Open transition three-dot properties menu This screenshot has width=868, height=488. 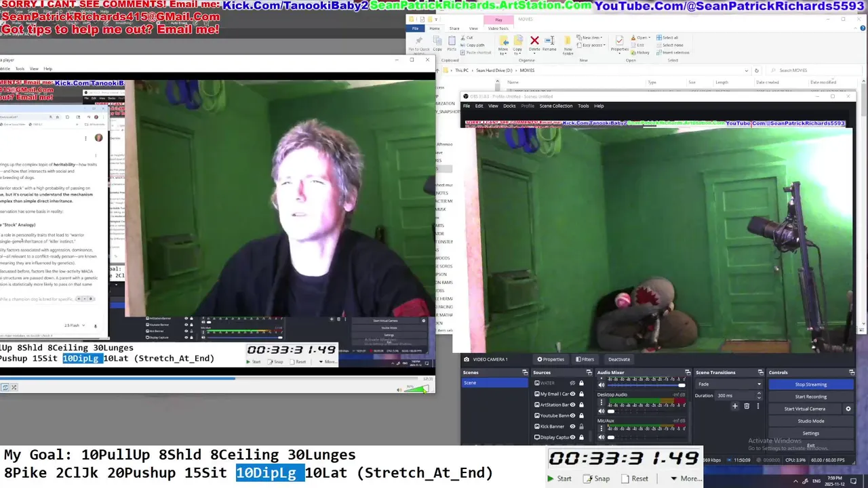tap(758, 406)
